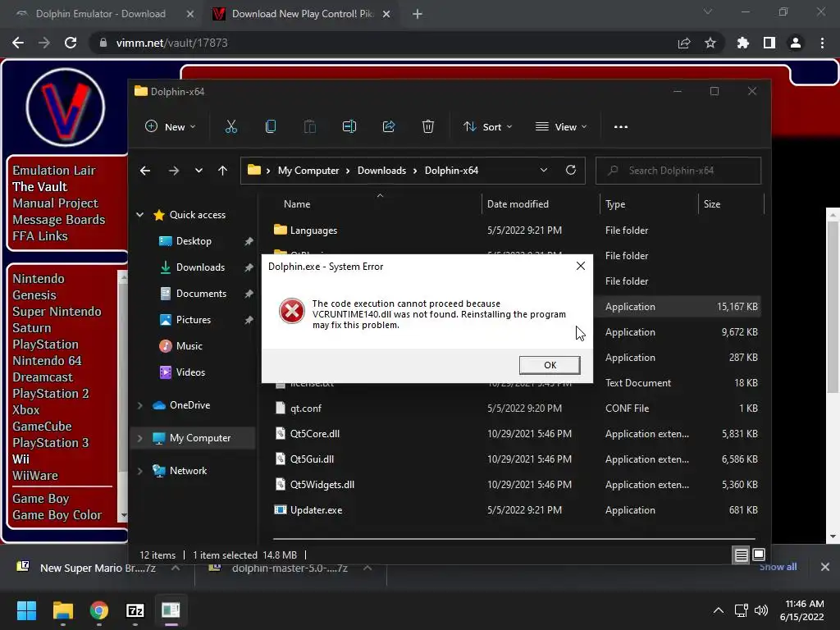Select Updater.exe in file list
This screenshot has height=630, width=840.
[316, 510]
